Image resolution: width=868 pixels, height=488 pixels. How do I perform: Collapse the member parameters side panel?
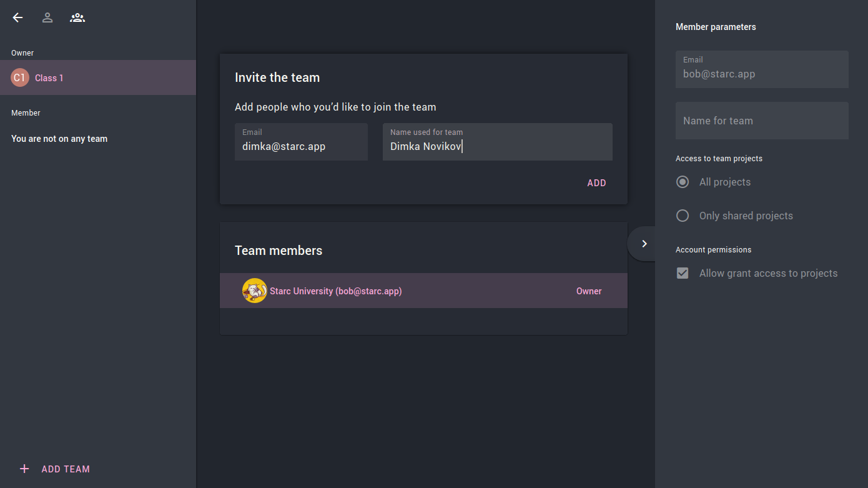tap(644, 244)
